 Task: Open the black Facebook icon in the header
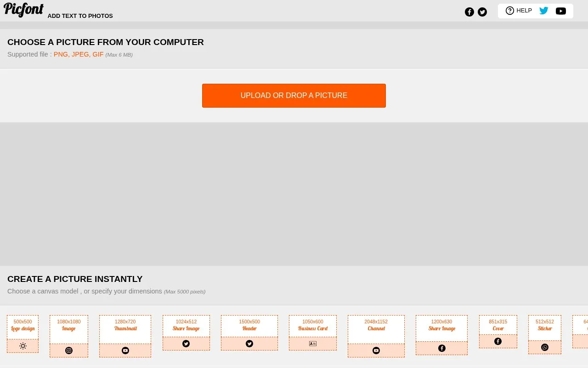coord(469,12)
